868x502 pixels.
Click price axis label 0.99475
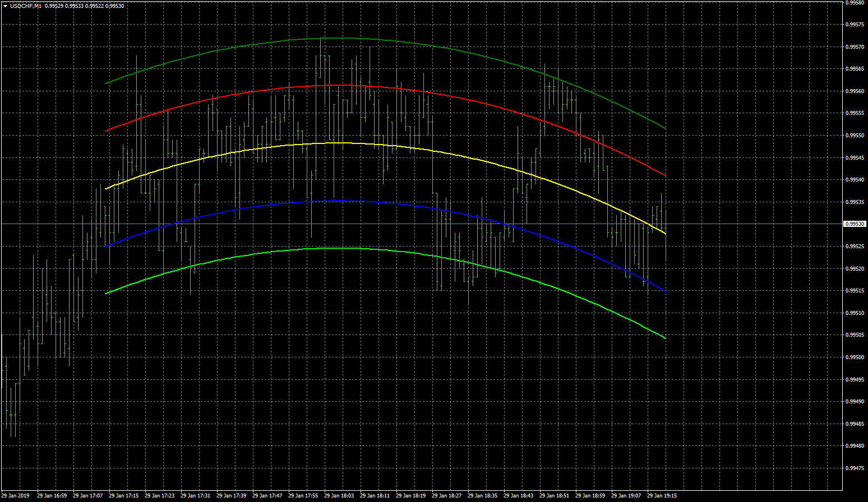point(855,468)
